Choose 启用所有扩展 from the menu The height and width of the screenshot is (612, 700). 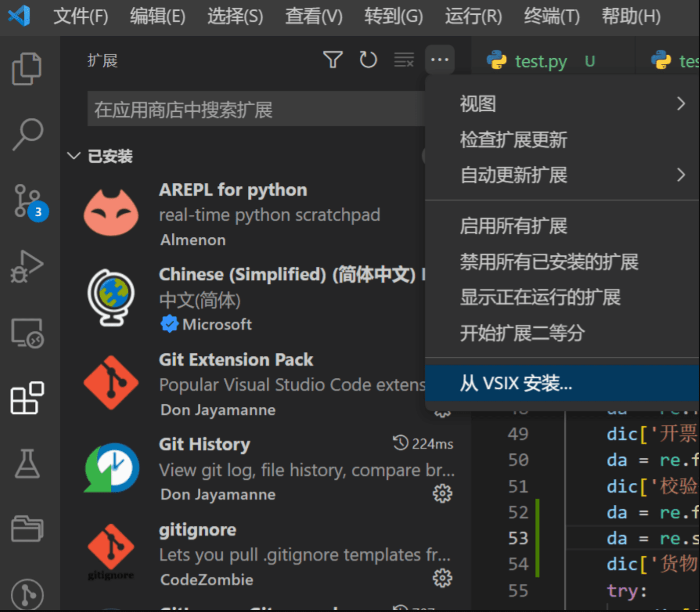pos(562,226)
